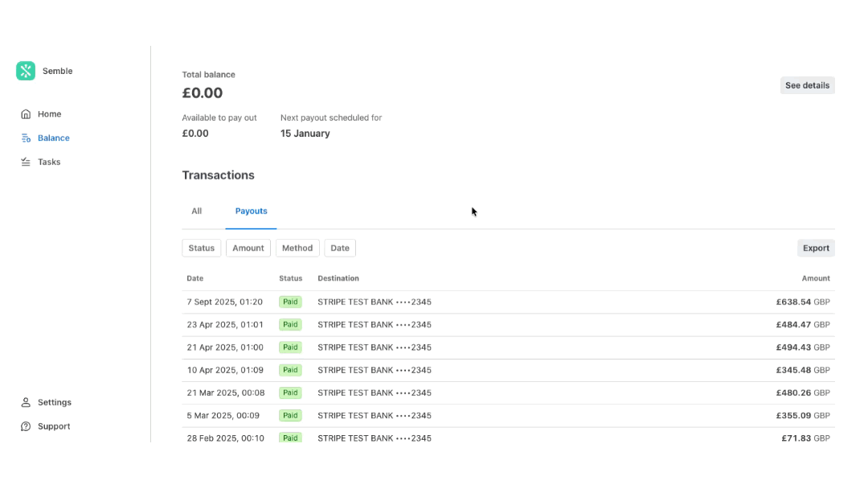
Task: Click the £484.47 GBP amount
Action: click(803, 325)
